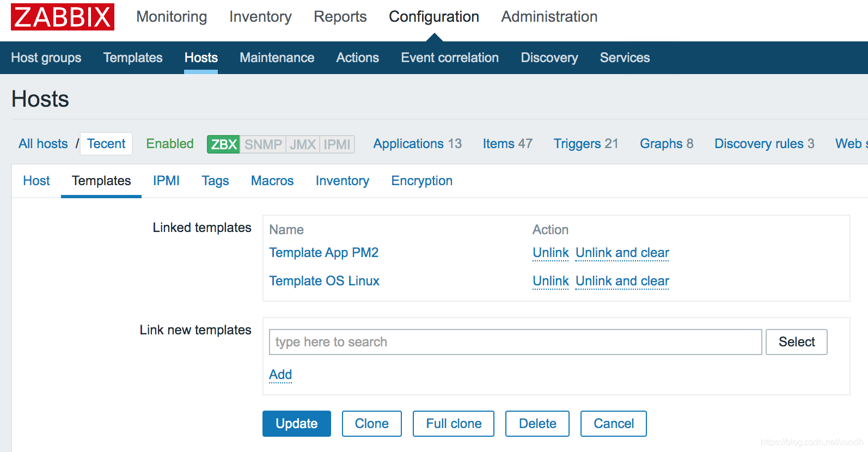Click the Select templates button

coord(797,342)
